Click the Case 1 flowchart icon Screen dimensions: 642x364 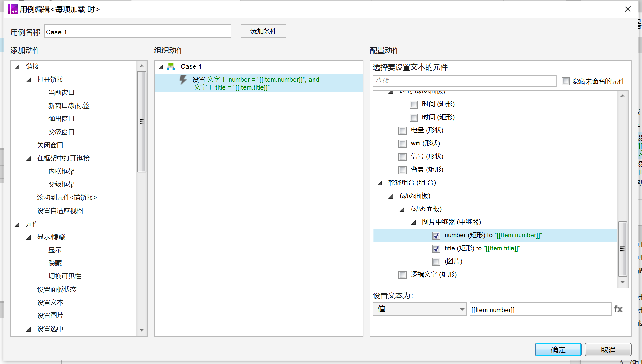click(x=171, y=66)
